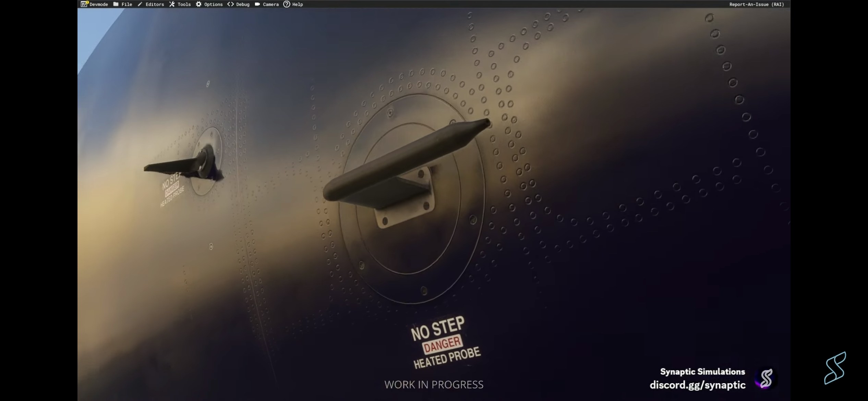Click the folder icon beside File
The image size is (868, 401).
(x=116, y=4)
